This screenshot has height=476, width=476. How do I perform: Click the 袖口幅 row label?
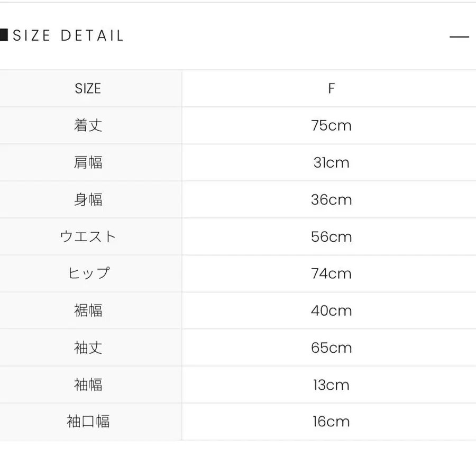tap(88, 422)
